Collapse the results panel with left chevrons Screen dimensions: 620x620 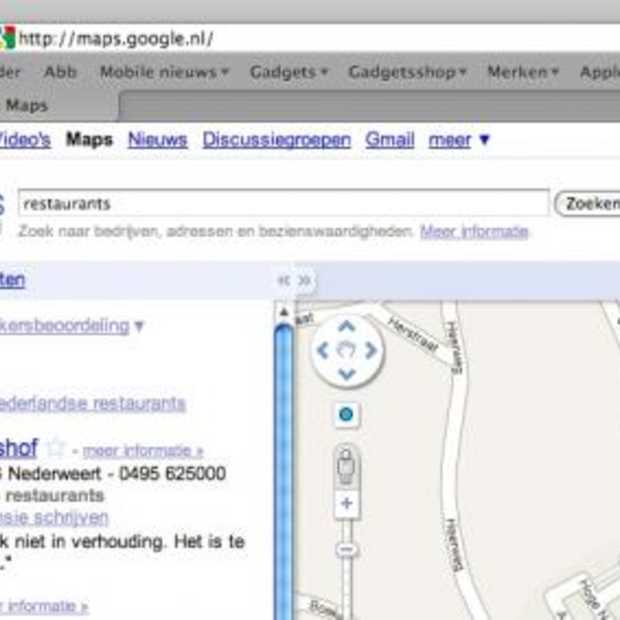pos(284,280)
